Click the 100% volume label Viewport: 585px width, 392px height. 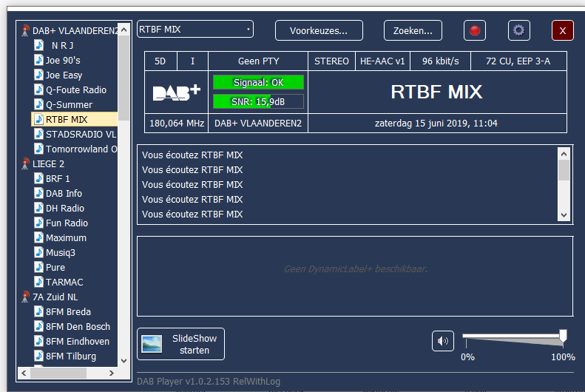click(563, 357)
